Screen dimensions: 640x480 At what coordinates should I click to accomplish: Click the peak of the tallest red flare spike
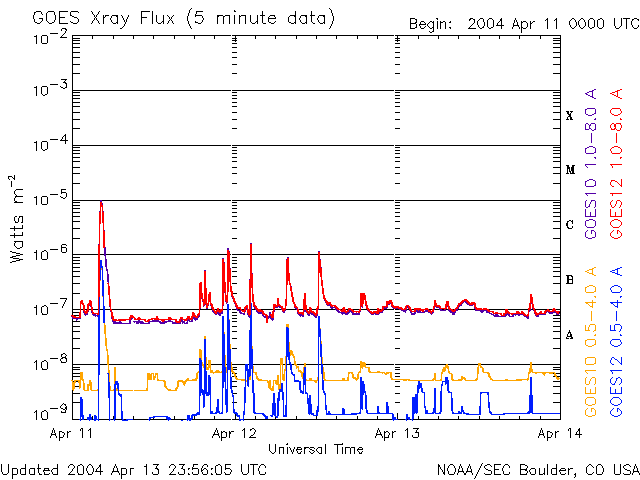click(101, 202)
